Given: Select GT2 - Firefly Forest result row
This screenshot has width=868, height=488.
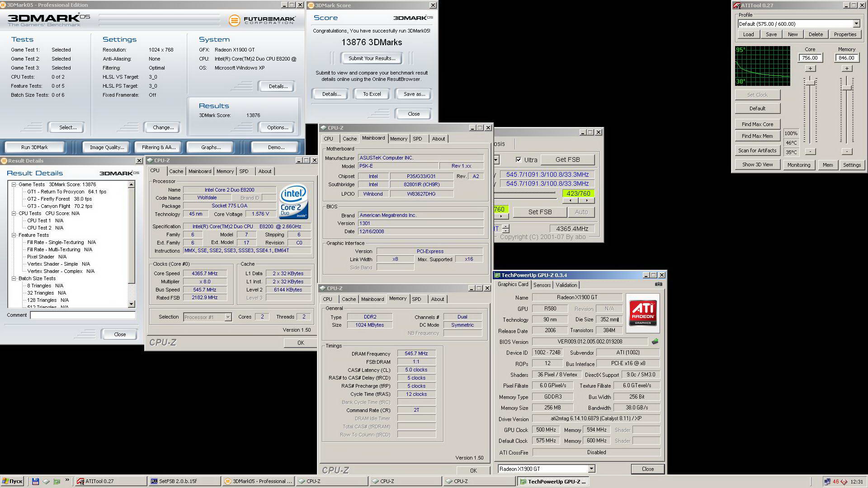Looking at the screenshot, I should click(59, 199).
